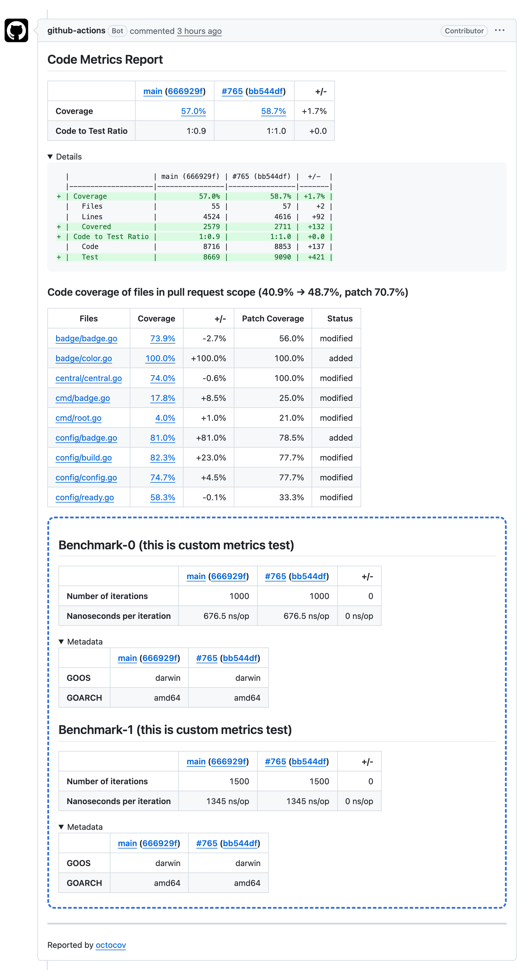
Task: Click the '+1.7%' coverage delta cell
Action: [314, 111]
